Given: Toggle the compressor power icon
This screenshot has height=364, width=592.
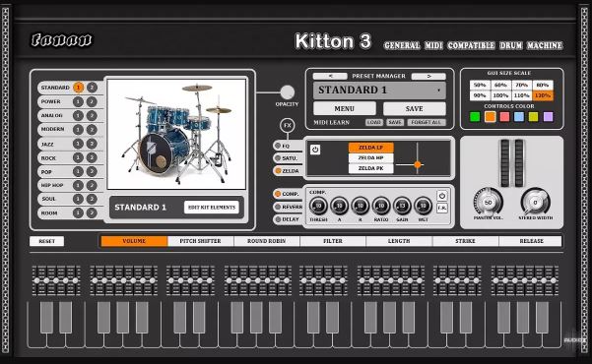Looking at the screenshot, I should (442, 196).
